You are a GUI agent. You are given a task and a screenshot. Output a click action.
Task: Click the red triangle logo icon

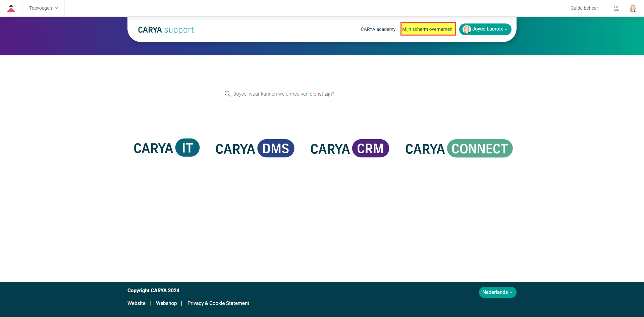(11, 8)
